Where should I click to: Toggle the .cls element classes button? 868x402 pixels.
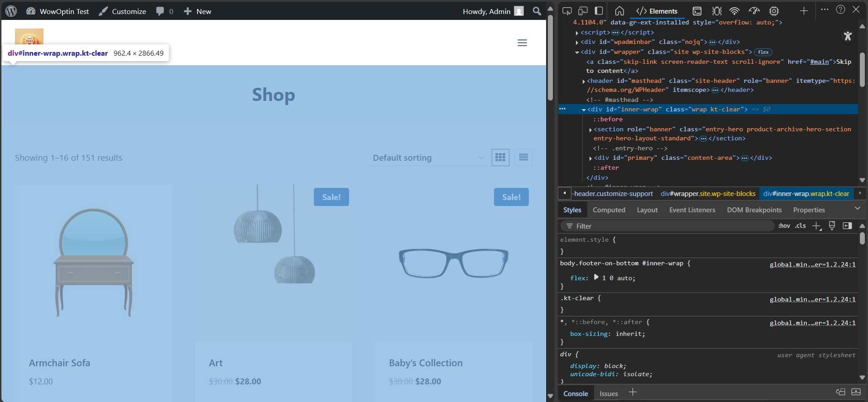click(801, 226)
